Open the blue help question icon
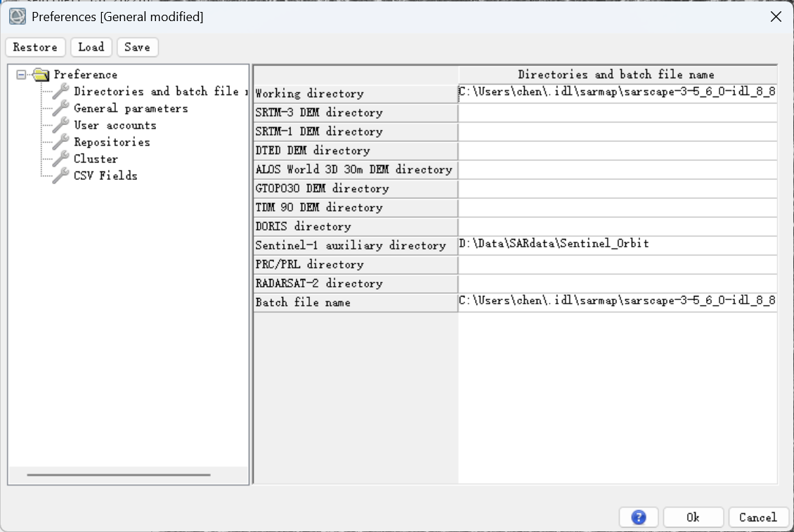This screenshot has width=794, height=532. [639, 517]
